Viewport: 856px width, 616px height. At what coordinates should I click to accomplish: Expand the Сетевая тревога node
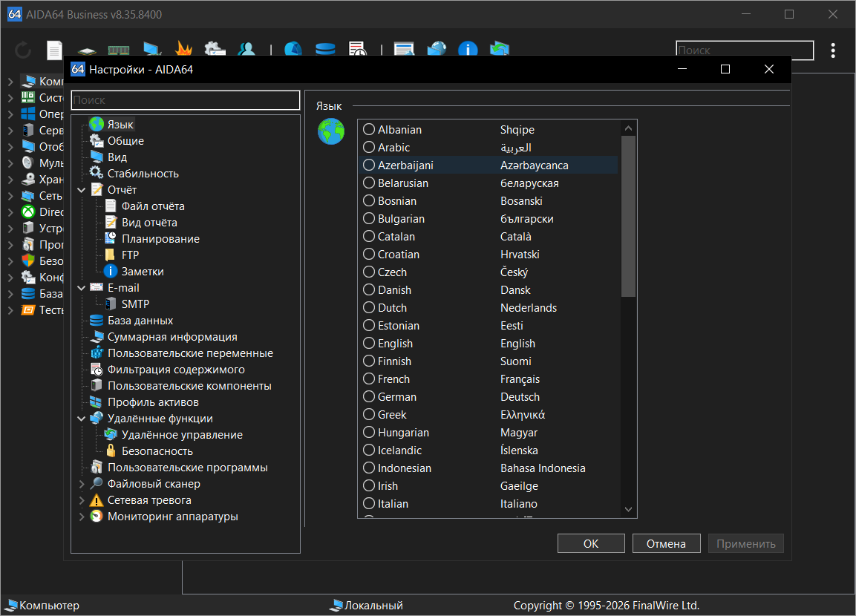pos(82,500)
